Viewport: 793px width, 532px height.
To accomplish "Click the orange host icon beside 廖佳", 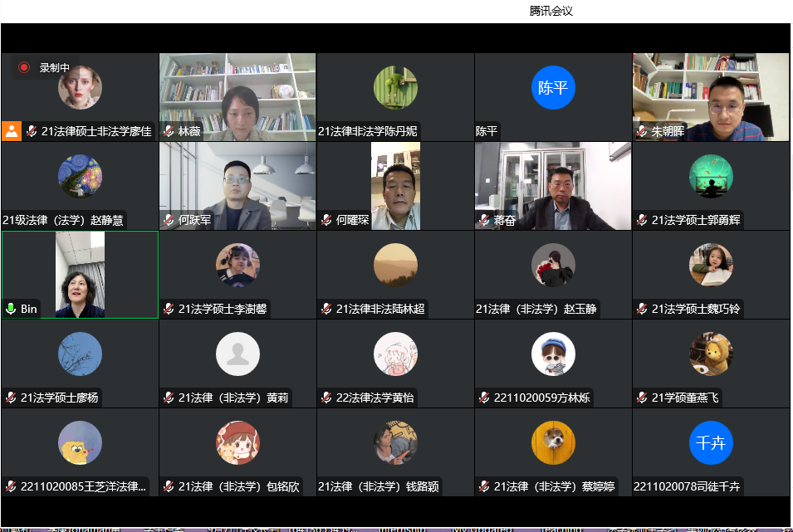I will [x=12, y=131].
